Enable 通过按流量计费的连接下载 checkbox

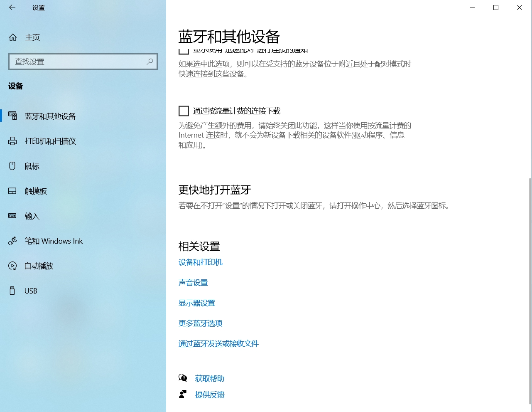184,111
